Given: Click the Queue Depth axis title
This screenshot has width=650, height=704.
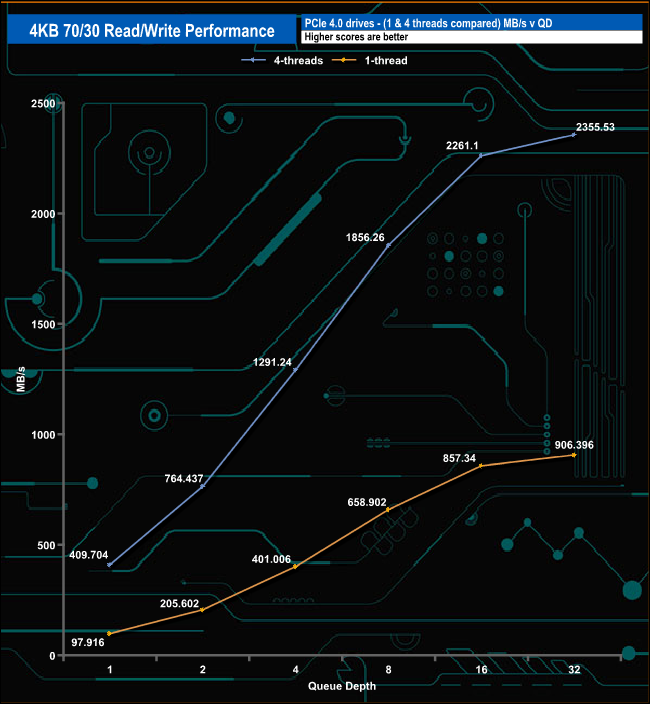Looking at the screenshot, I should click(342, 686).
